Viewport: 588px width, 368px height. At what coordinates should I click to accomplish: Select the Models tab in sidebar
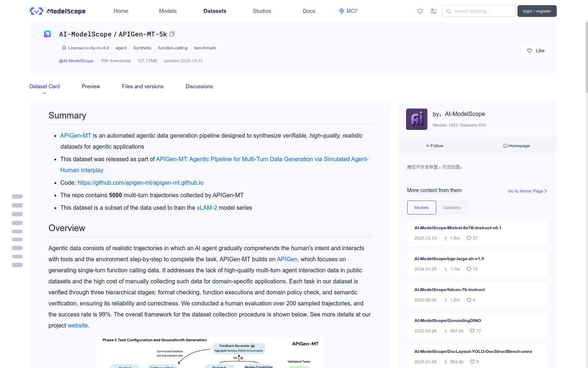[x=422, y=208]
